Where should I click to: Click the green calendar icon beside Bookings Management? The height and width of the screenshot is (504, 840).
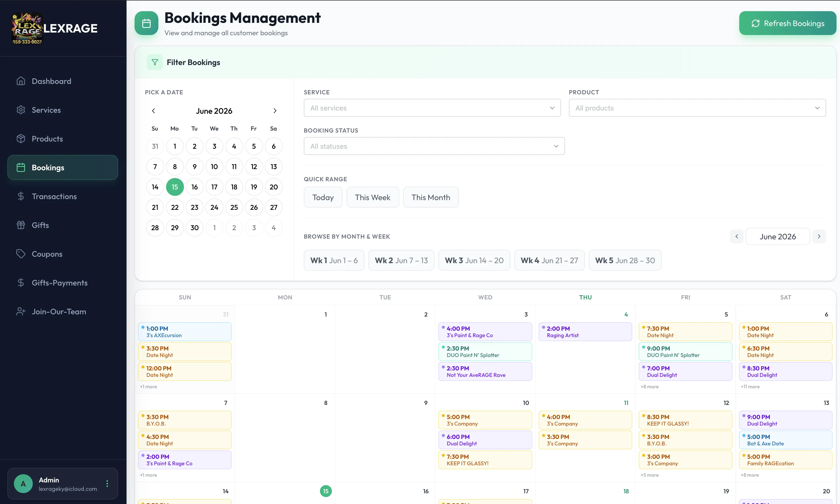tap(146, 23)
